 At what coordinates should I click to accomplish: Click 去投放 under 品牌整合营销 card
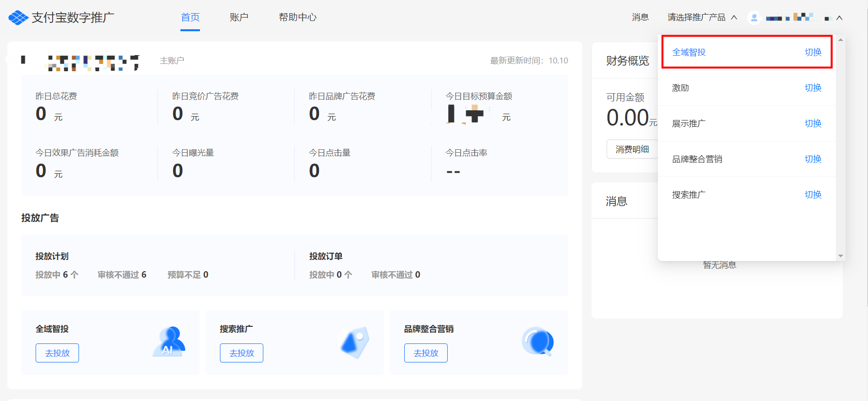[426, 353]
